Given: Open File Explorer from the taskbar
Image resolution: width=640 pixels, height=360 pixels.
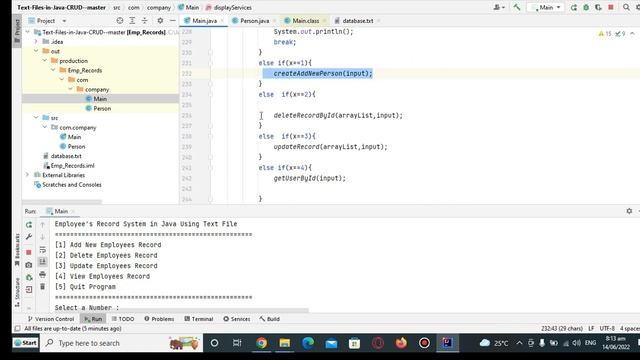Looking at the screenshot, I should 284,343.
